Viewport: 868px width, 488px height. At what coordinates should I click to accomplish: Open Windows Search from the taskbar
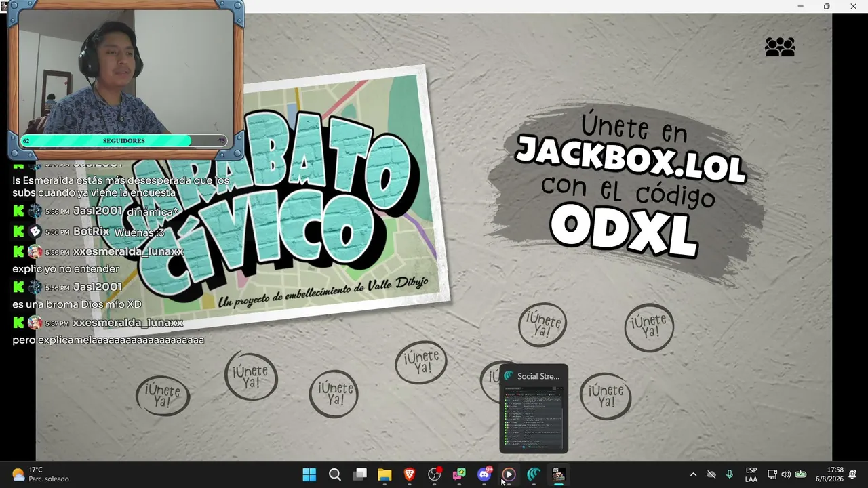click(x=335, y=474)
